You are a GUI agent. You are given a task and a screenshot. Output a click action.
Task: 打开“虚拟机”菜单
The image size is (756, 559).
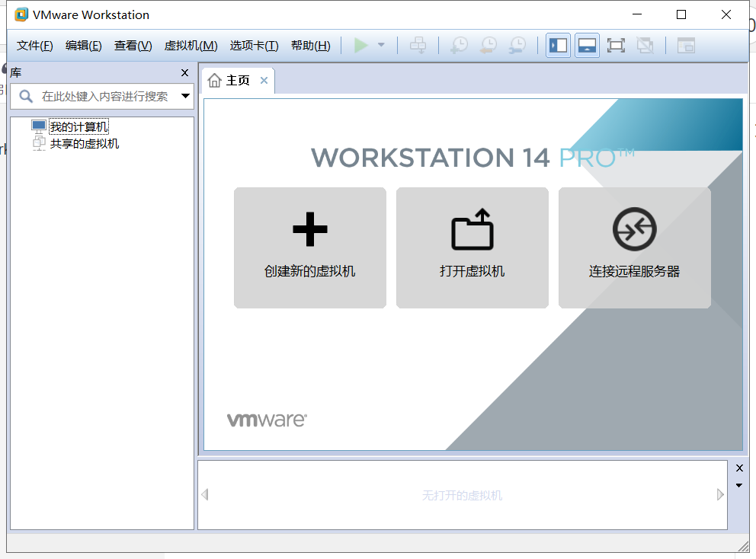pyautogui.click(x=190, y=45)
